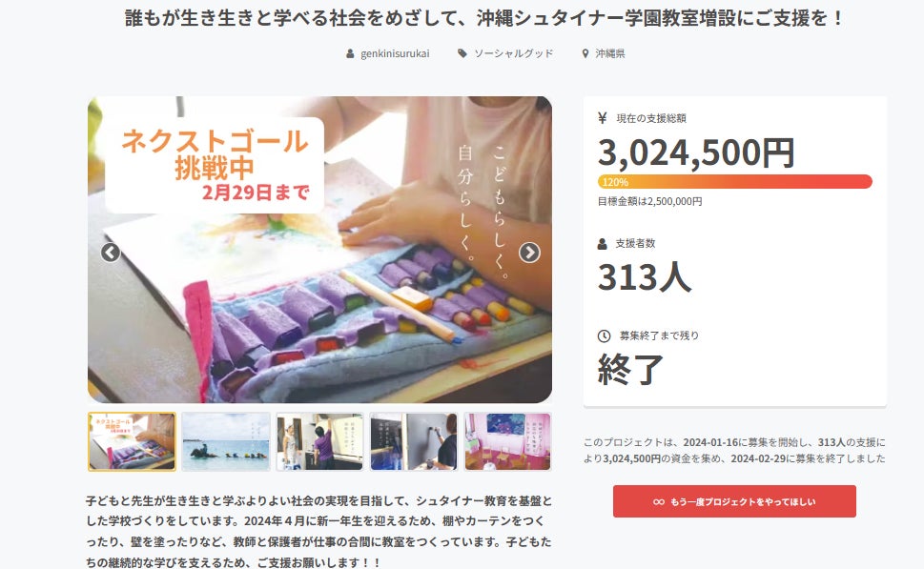Click the infinity icon on the red button
The image size is (924, 569).
659,502
